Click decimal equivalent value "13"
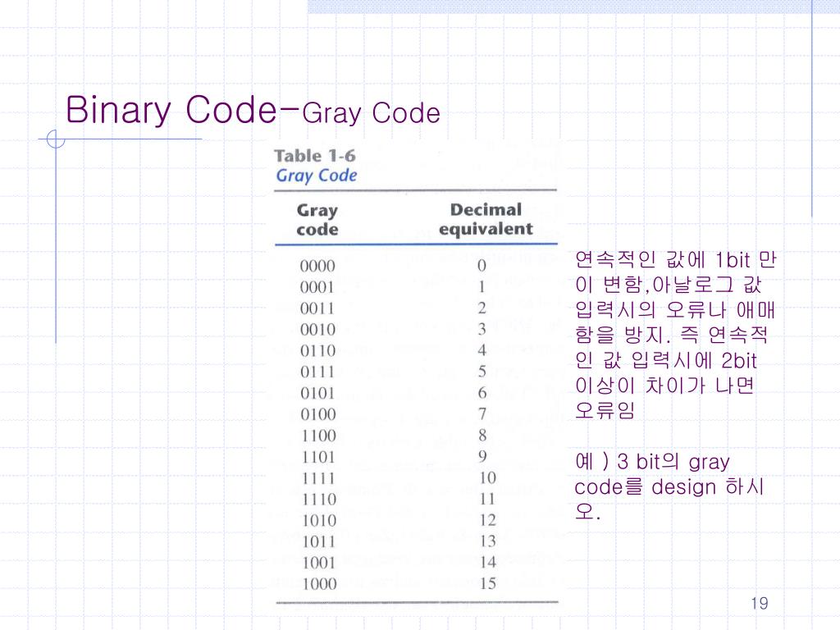This screenshot has height=630, width=840. click(x=487, y=541)
